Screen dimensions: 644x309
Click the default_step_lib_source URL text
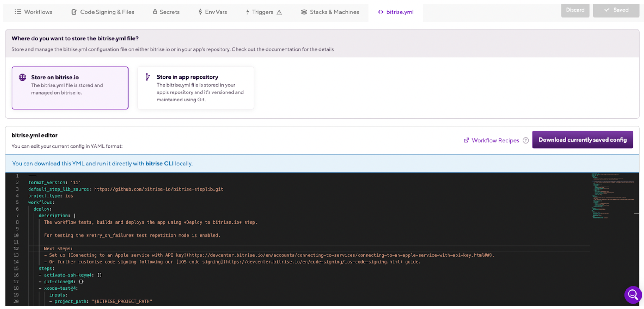(x=159, y=189)
